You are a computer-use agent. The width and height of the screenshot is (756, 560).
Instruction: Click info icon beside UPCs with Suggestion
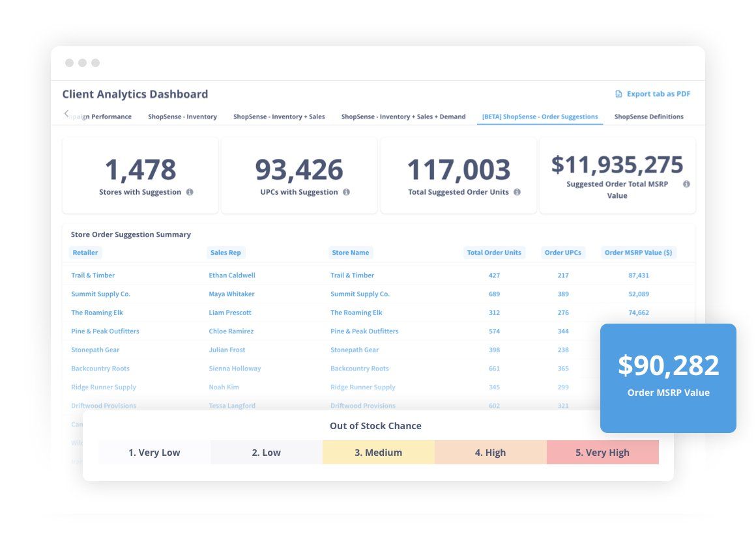tap(346, 192)
